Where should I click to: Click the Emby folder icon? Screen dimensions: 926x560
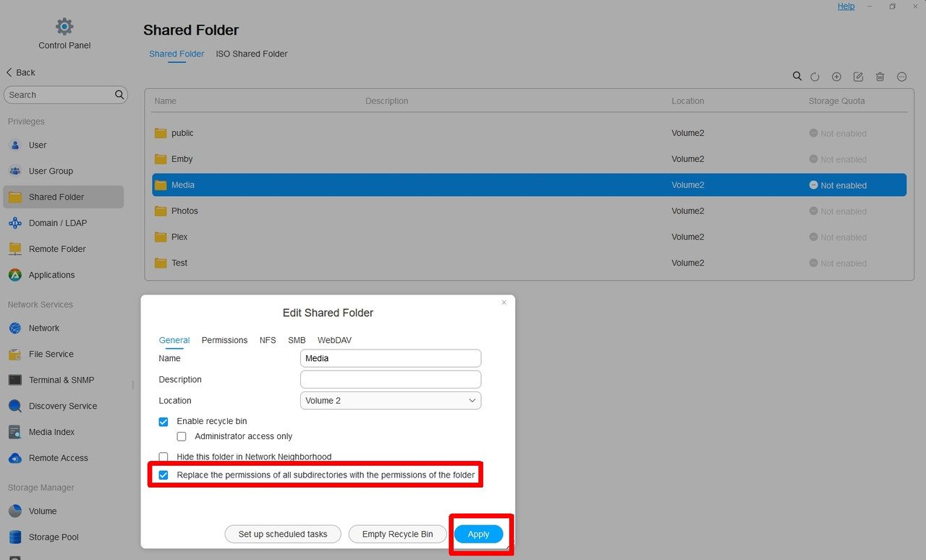[161, 159]
